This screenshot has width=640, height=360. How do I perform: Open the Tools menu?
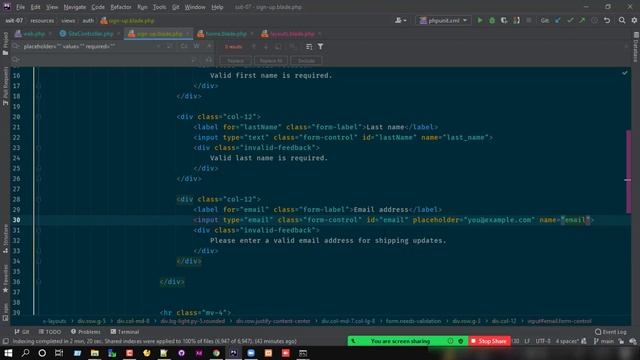tap(159, 7)
